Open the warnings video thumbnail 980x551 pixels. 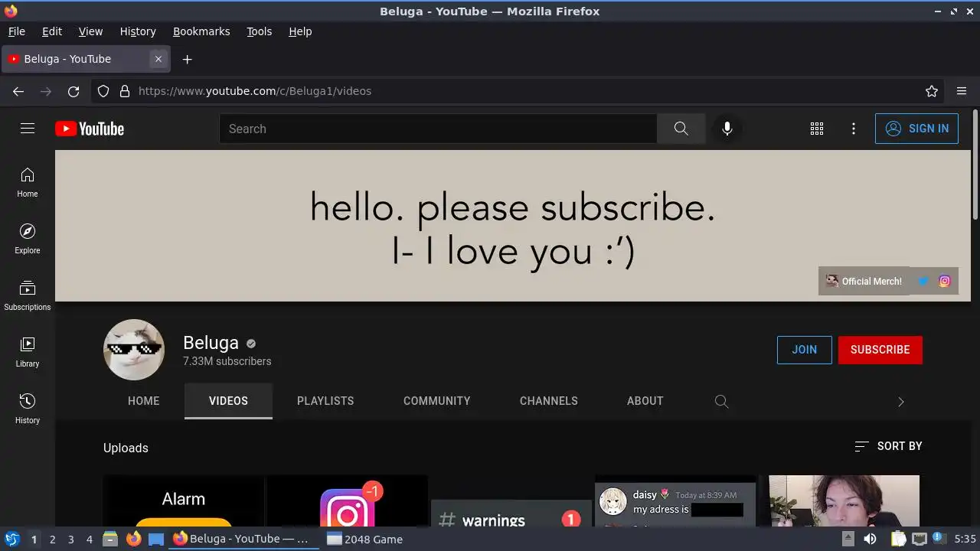click(511, 500)
